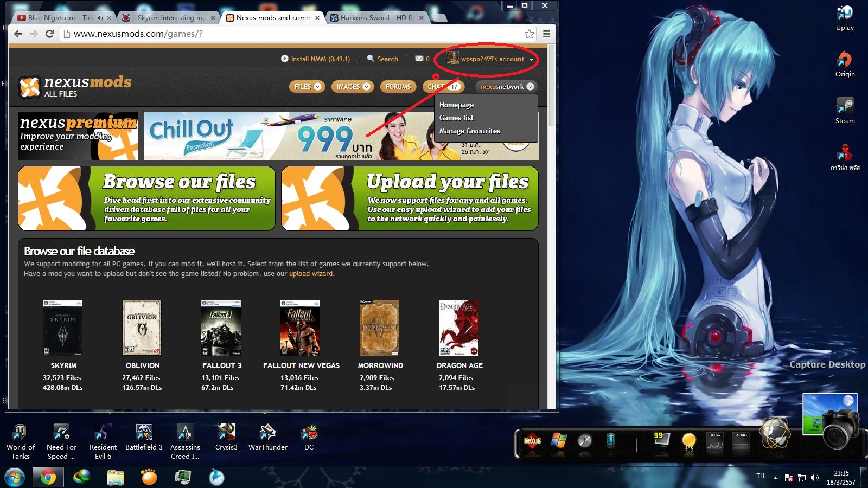Open the messages envelope icon
This screenshot has height=488, width=868.
419,58
